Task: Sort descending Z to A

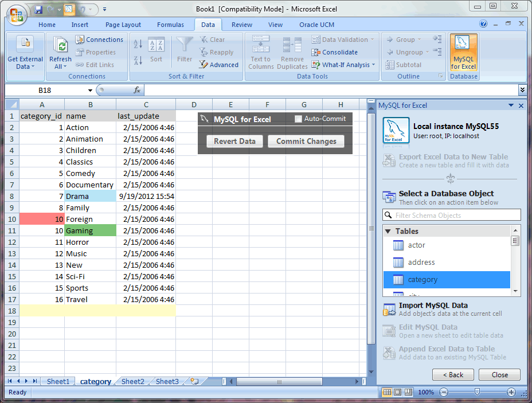Action: click(138, 61)
